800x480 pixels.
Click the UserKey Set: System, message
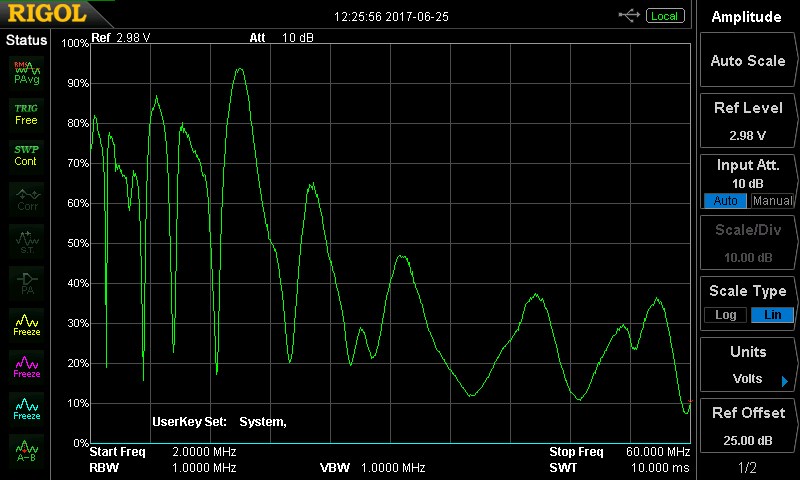click(219, 422)
